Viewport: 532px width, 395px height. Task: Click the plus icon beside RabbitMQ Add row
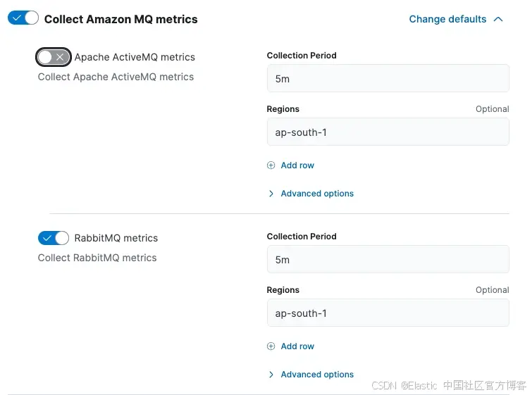pyautogui.click(x=271, y=346)
